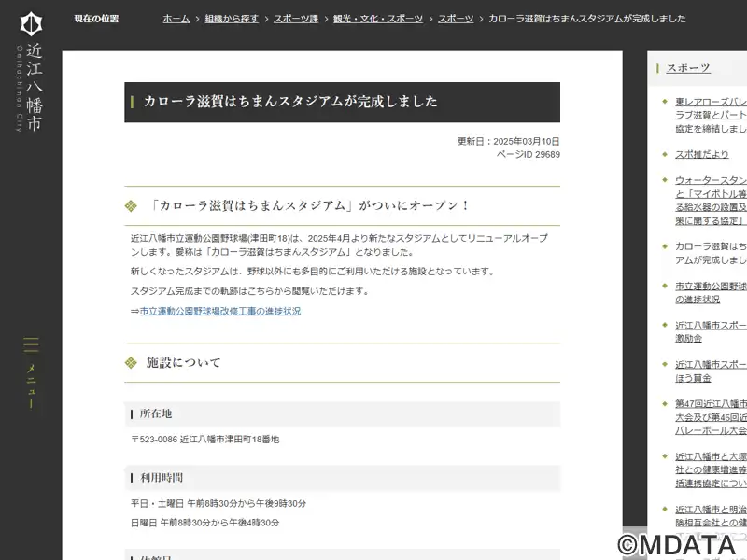Click the 更新日：2025年03月10日 text
Viewport: 747px width, 560px height.
tap(508, 142)
